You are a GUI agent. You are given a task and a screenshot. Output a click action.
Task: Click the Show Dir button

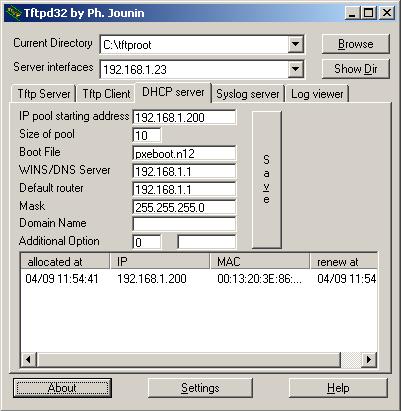tap(356, 69)
